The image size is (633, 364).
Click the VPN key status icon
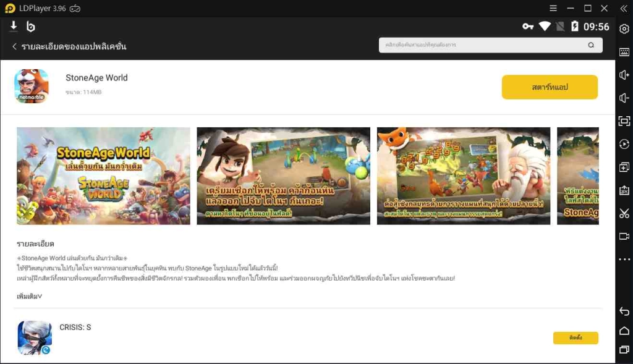[x=528, y=27]
